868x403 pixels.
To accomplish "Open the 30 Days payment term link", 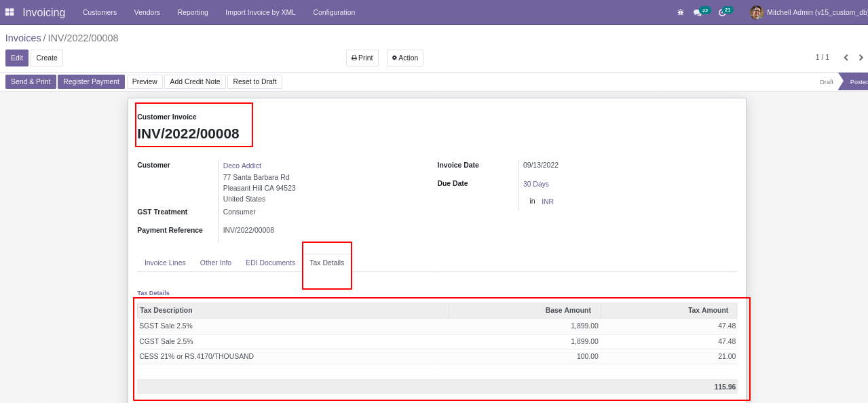I will [536, 184].
